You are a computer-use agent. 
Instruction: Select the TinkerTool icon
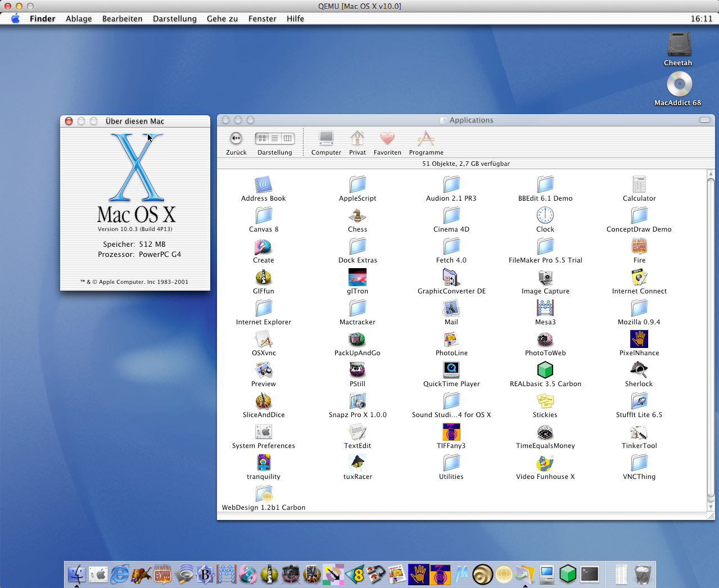click(639, 432)
